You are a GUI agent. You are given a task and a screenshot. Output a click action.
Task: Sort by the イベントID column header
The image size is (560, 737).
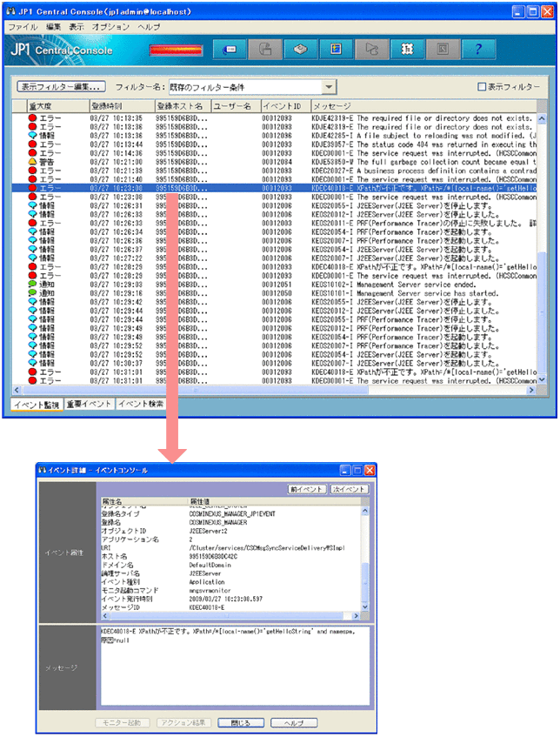point(286,106)
